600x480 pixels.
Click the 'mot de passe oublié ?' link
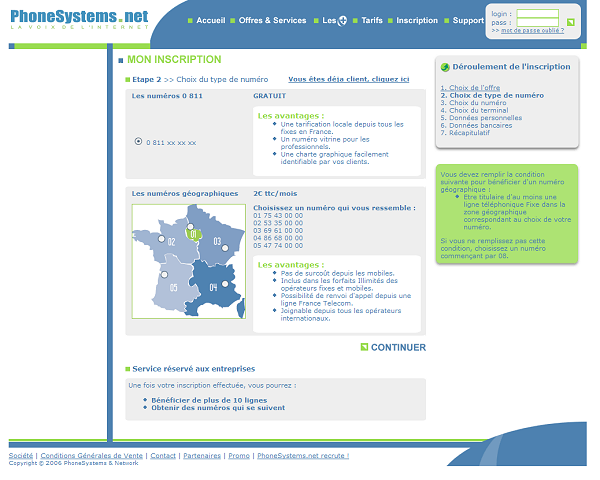click(x=532, y=31)
